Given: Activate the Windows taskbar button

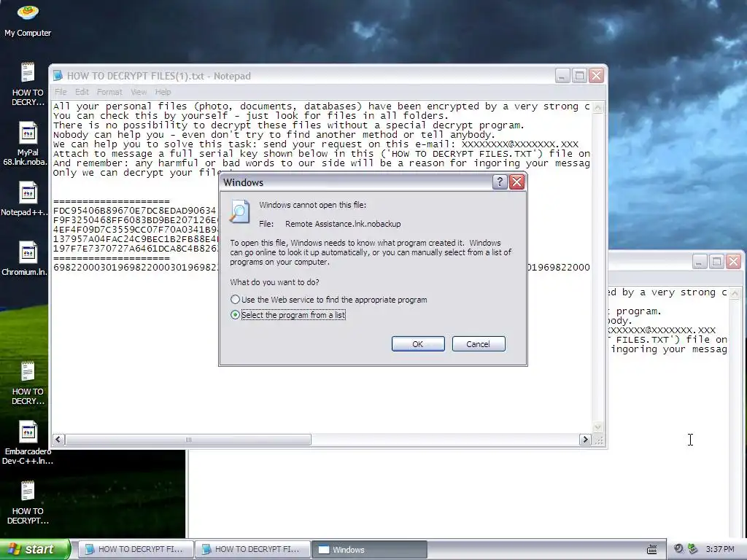Looking at the screenshot, I should 369,550.
